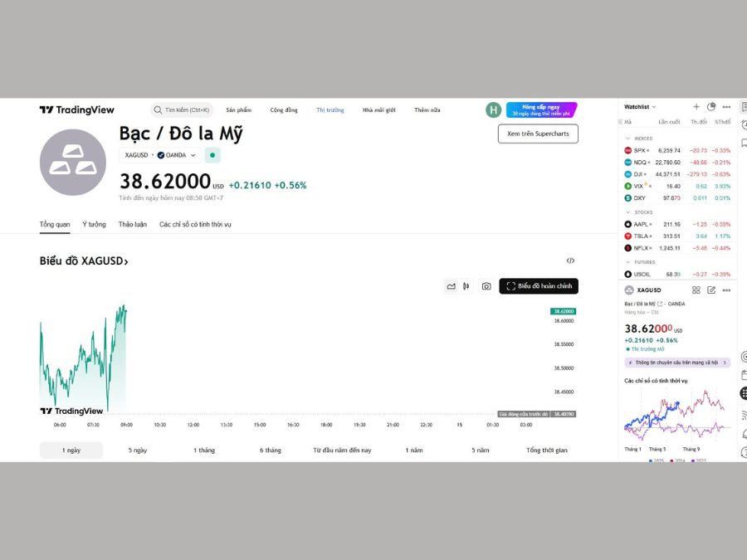Expand Thông tin chuyên sâu trên mạng xã hội
Image resolution: width=747 pixels, height=560 pixels.
coord(677,363)
